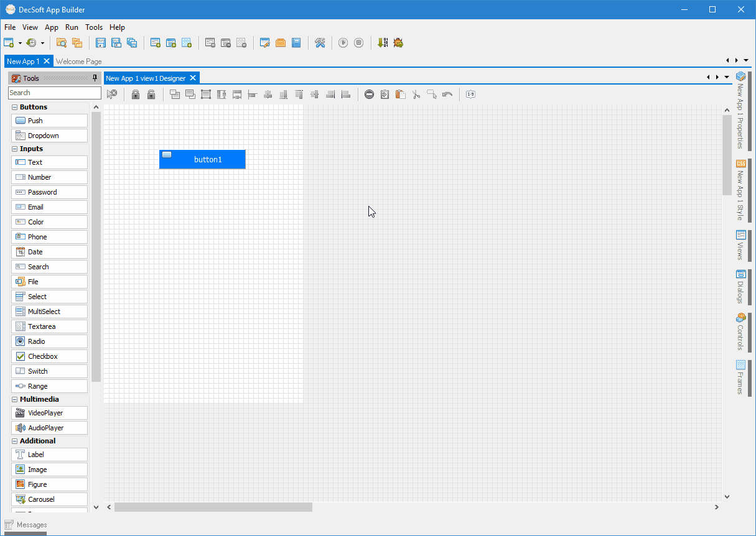This screenshot has height=536, width=756.
Task: Pin the Tools panel
Action: pyautogui.click(x=95, y=78)
